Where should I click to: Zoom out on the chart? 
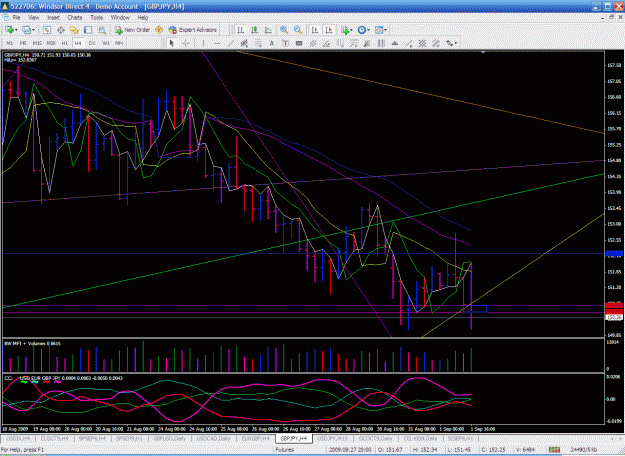coord(298,30)
